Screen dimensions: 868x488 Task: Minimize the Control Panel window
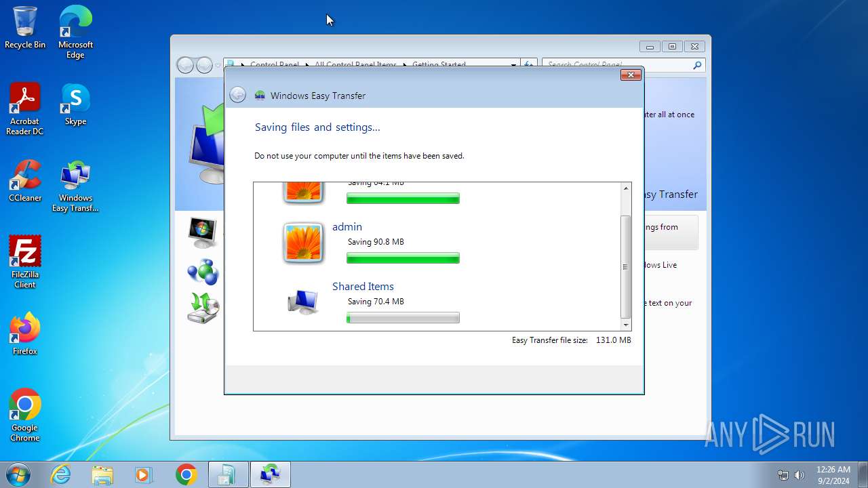tap(650, 47)
